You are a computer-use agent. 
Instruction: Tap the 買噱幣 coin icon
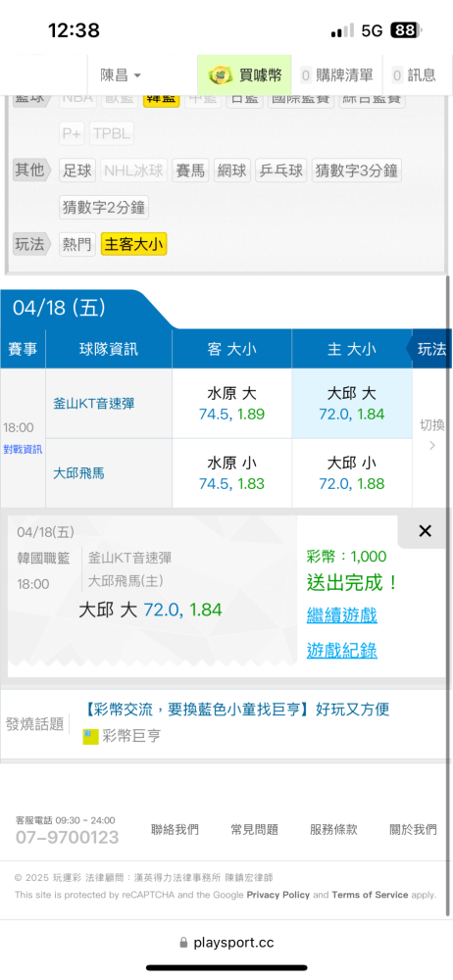(x=221, y=75)
